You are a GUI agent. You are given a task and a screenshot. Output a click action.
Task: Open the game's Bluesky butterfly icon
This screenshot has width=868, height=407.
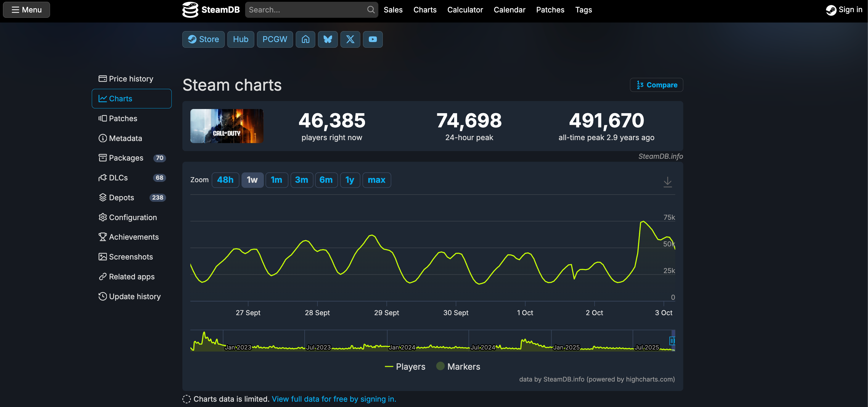tap(327, 39)
